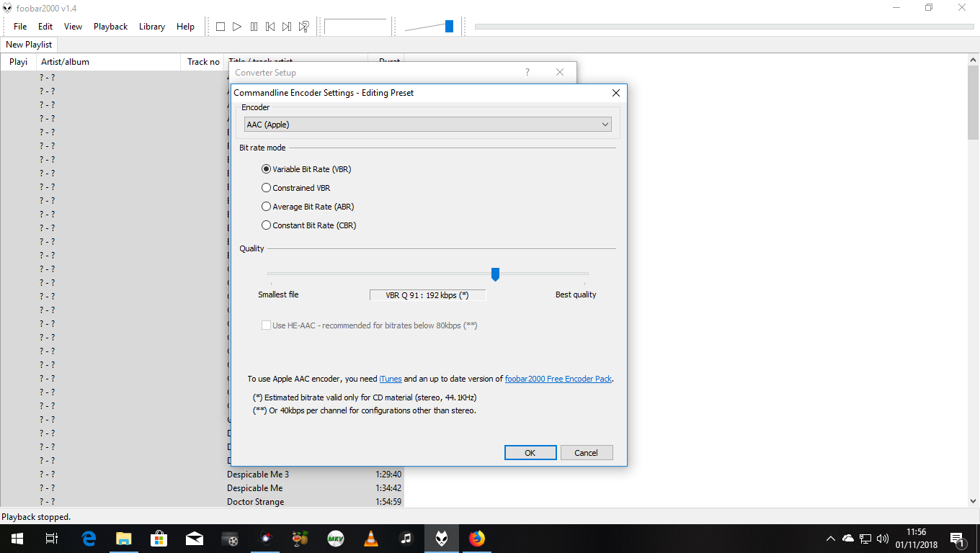Open File Explorer from the taskbar
Image resolution: width=980 pixels, height=553 pixels.
click(124, 538)
